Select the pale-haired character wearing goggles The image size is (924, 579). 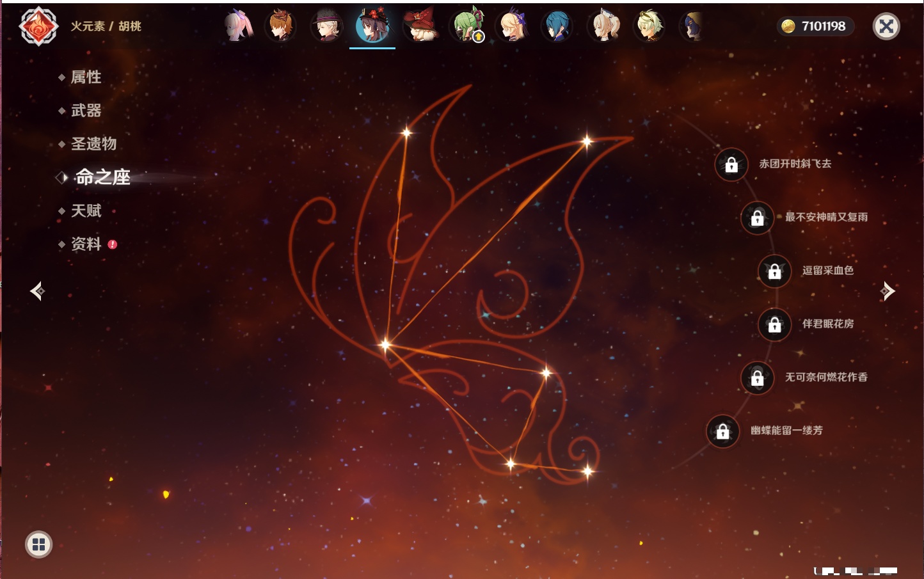(649, 26)
